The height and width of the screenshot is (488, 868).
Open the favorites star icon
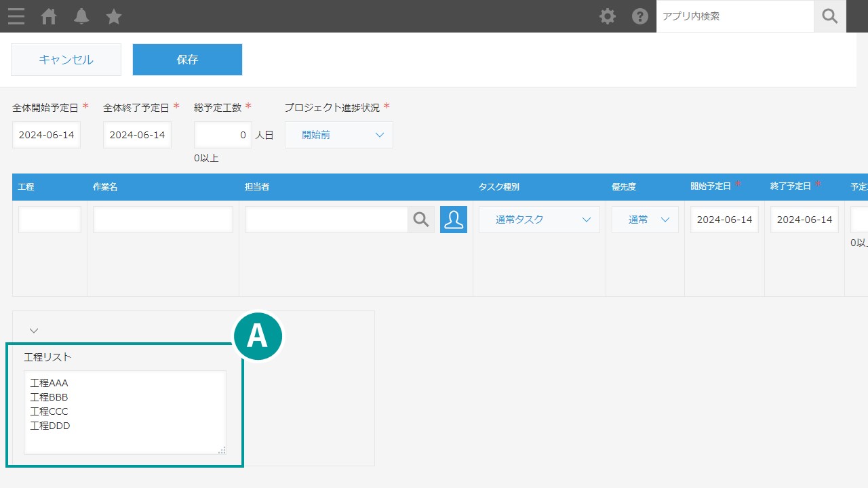coord(114,16)
